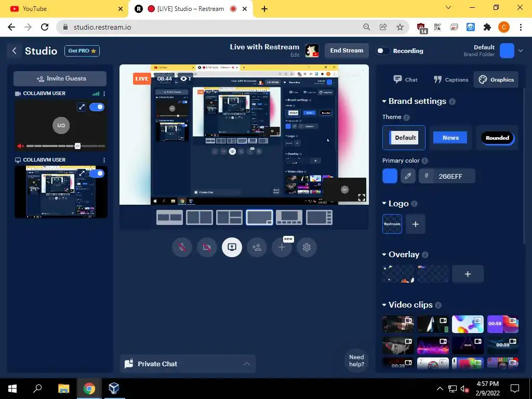Screen dimensions: 532x399
Task: Click the info icon next to Primary color
Action: pos(424,161)
